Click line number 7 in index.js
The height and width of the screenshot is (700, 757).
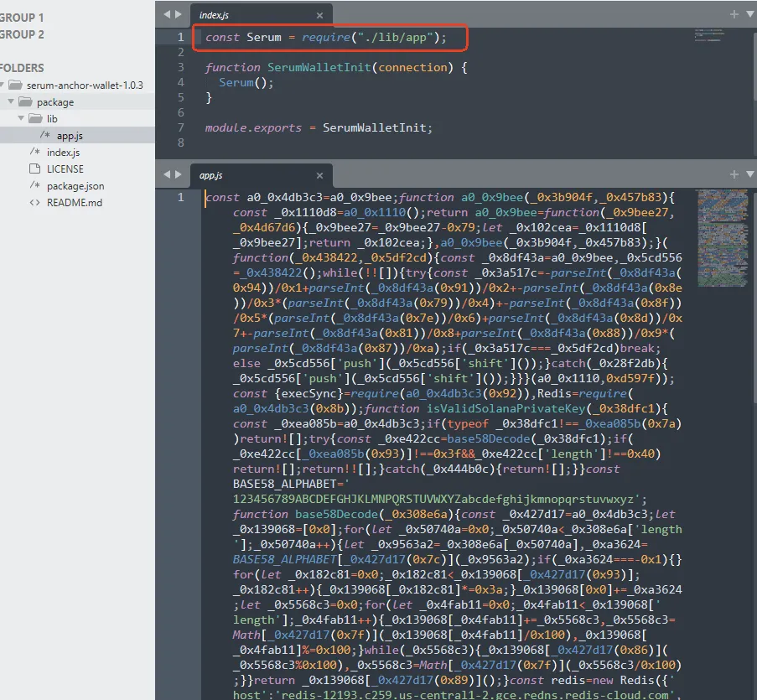tap(180, 127)
